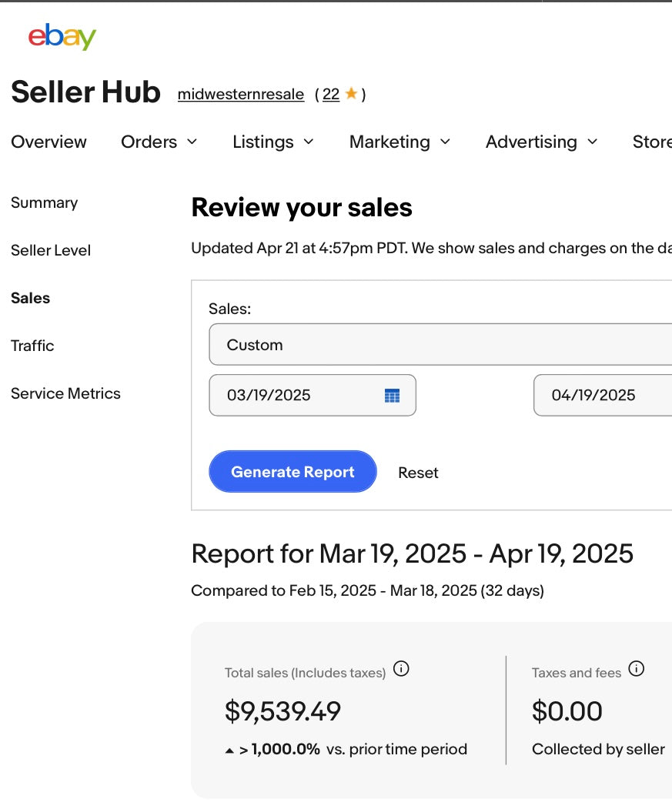Image resolution: width=672 pixels, height=809 pixels.
Task: Click the $0.00 taxes and fees amount
Action: (567, 711)
